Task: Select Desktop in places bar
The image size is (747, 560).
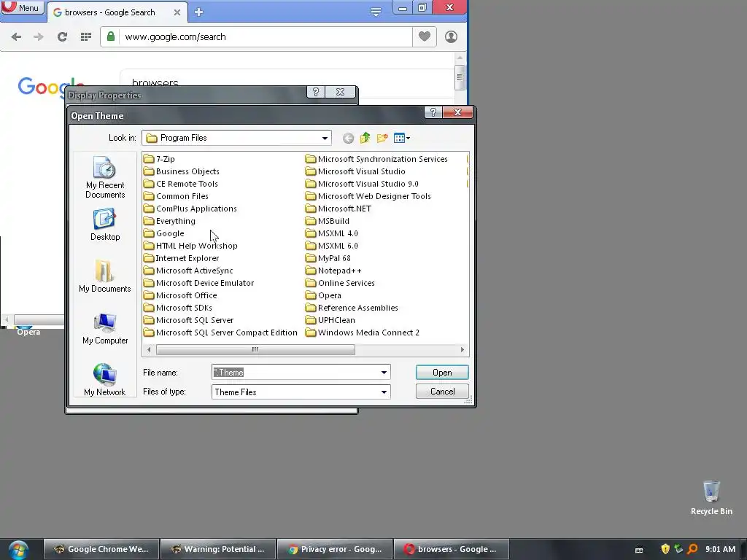Action: pos(105,225)
